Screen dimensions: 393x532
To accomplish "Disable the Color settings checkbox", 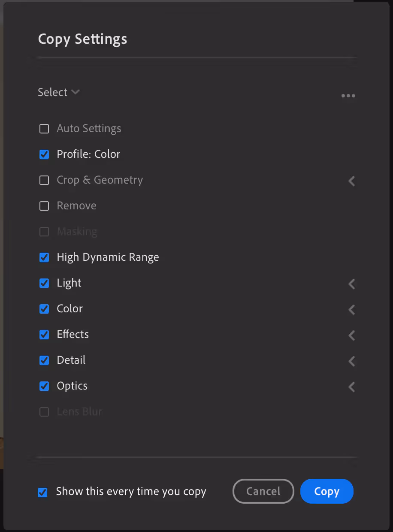I will [44, 309].
